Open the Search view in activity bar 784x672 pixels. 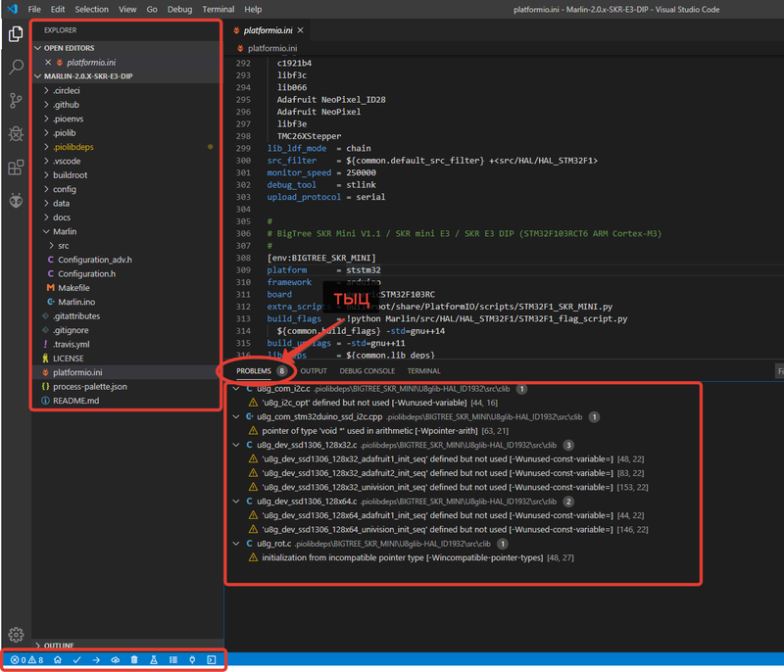(16, 68)
